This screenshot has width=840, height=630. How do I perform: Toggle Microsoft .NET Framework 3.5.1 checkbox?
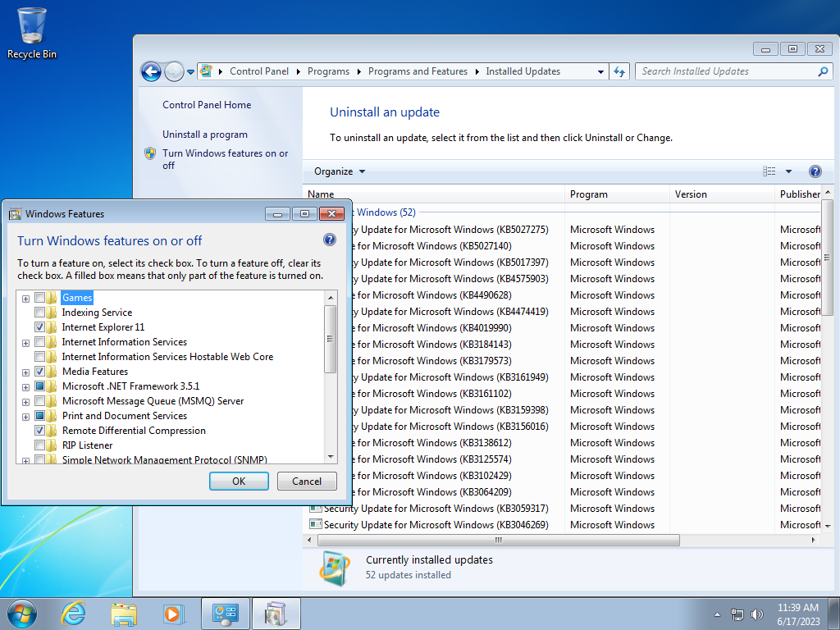39,386
